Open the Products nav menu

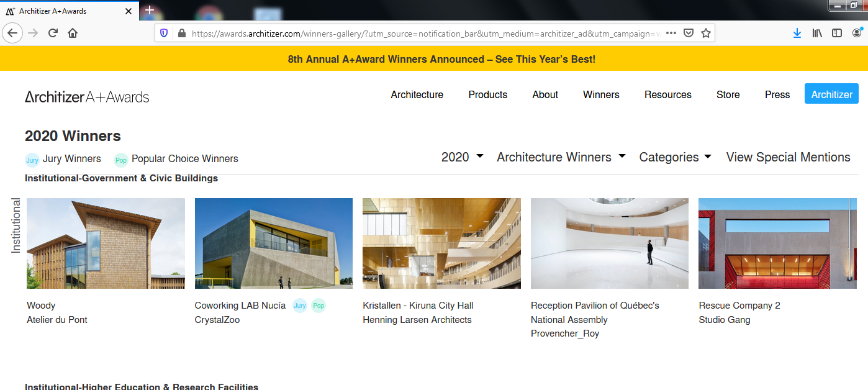pos(488,94)
